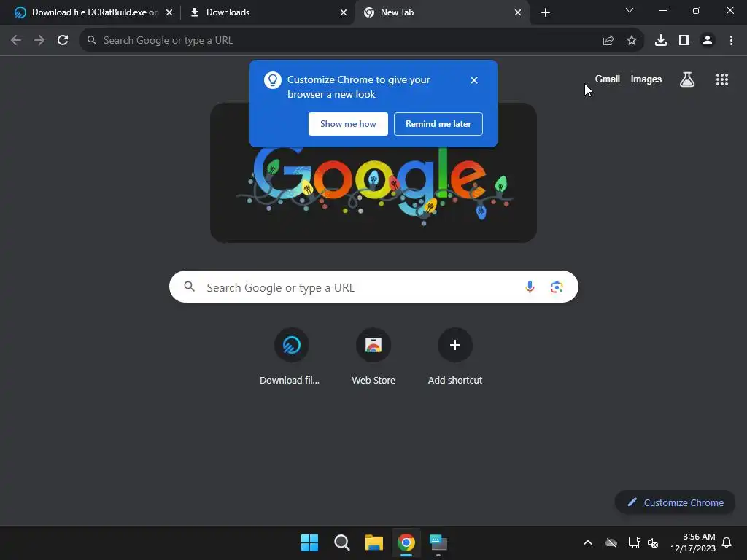
Task: Start voice search with the microphone
Action: click(530, 287)
